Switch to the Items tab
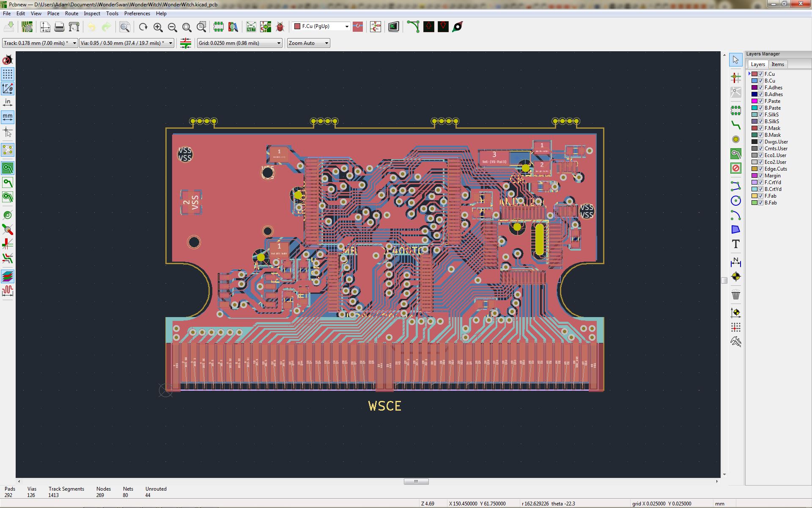Image resolution: width=812 pixels, height=508 pixels. point(777,64)
